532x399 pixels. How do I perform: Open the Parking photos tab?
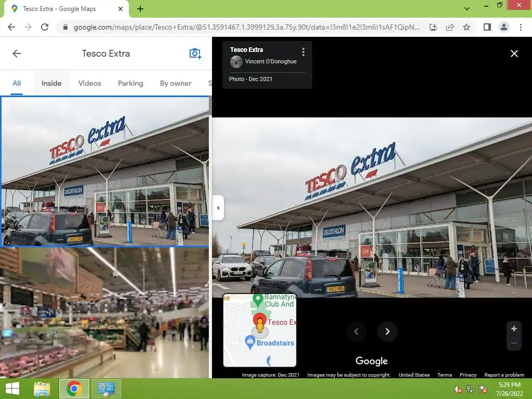pyautogui.click(x=130, y=83)
